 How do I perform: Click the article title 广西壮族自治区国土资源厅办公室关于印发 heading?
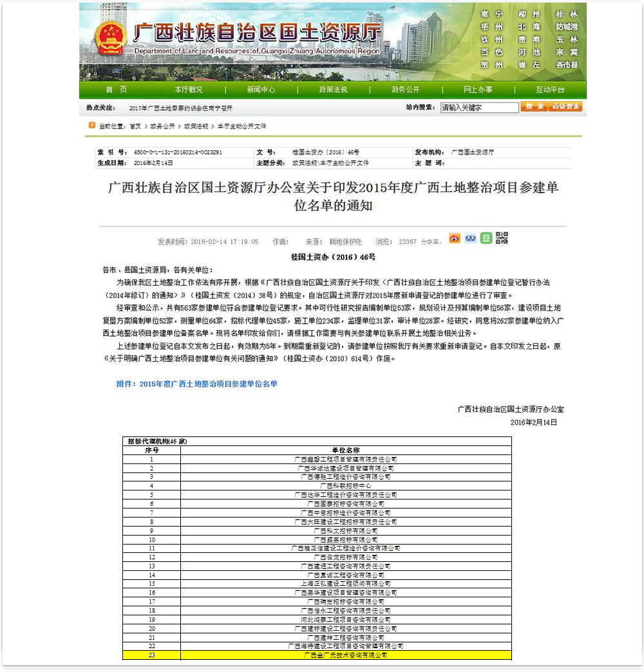tap(333, 196)
